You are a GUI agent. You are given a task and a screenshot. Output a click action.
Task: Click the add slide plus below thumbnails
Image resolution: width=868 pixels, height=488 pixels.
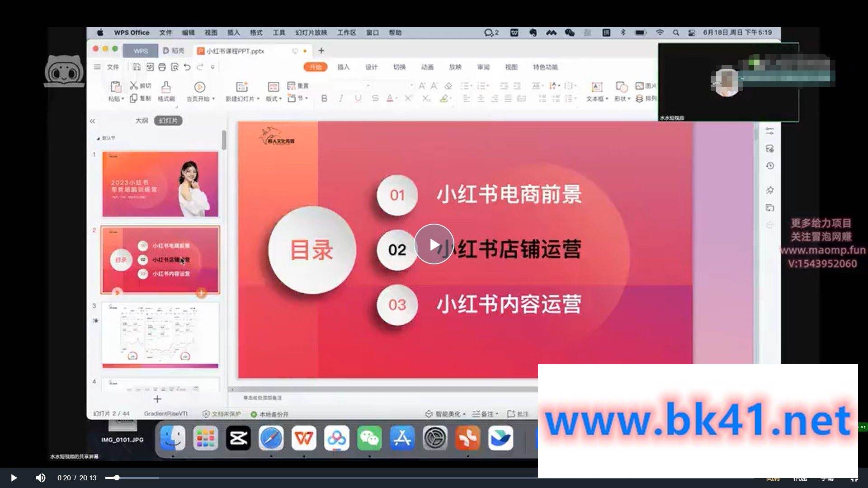tap(157, 399)
